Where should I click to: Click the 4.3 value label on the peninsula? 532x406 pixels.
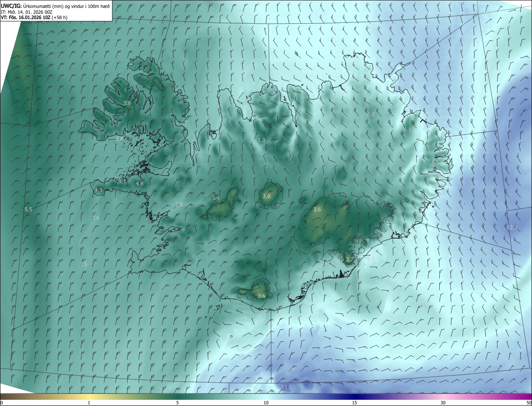tap(99, 191)
